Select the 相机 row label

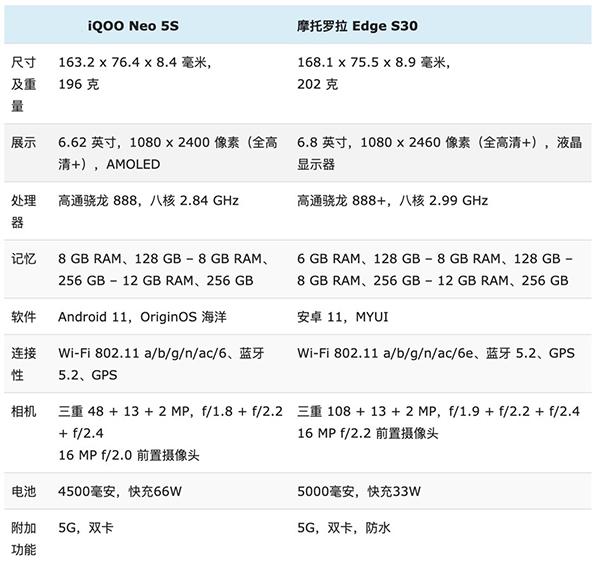(23, 411)
